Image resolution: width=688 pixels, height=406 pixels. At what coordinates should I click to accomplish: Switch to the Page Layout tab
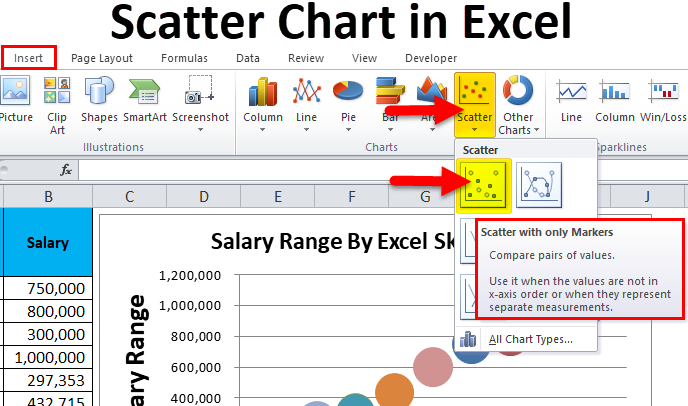(x=102, y=58)
